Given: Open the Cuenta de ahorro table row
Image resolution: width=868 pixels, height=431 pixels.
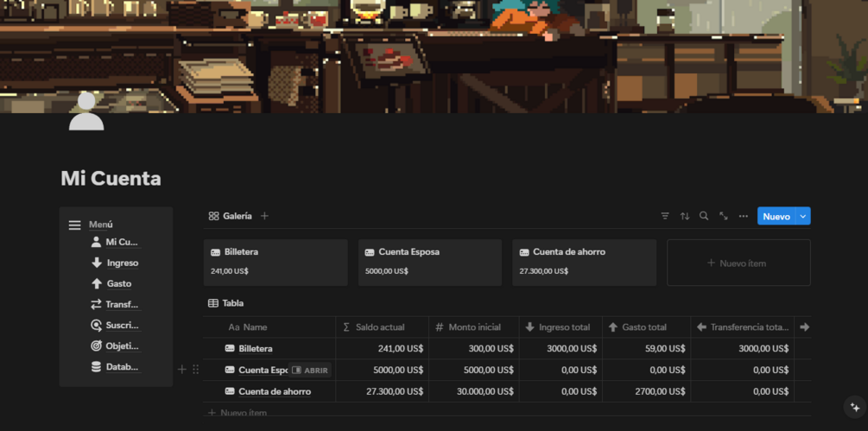Looking at the screenshot, I should (275, 391).
